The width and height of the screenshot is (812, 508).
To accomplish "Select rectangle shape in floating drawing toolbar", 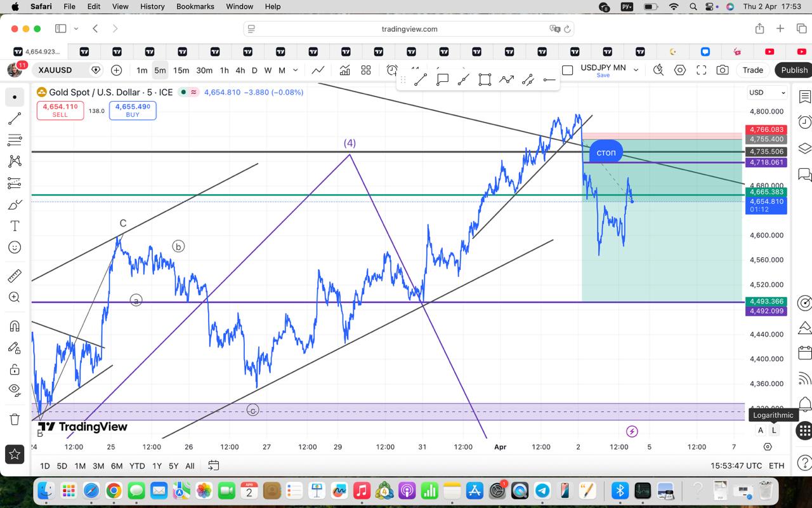I will click(485, 79).
